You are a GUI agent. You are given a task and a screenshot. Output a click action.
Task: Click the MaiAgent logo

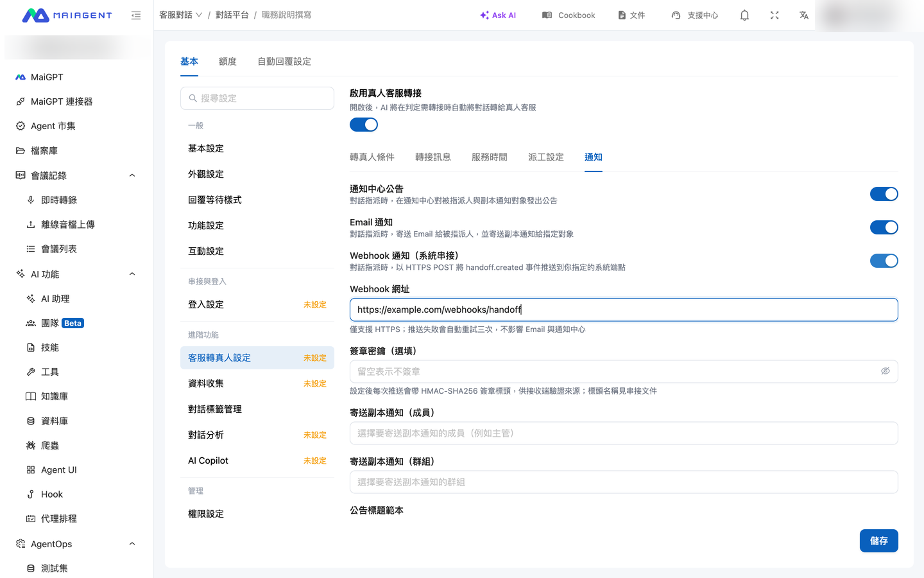(x=67, y=15)
